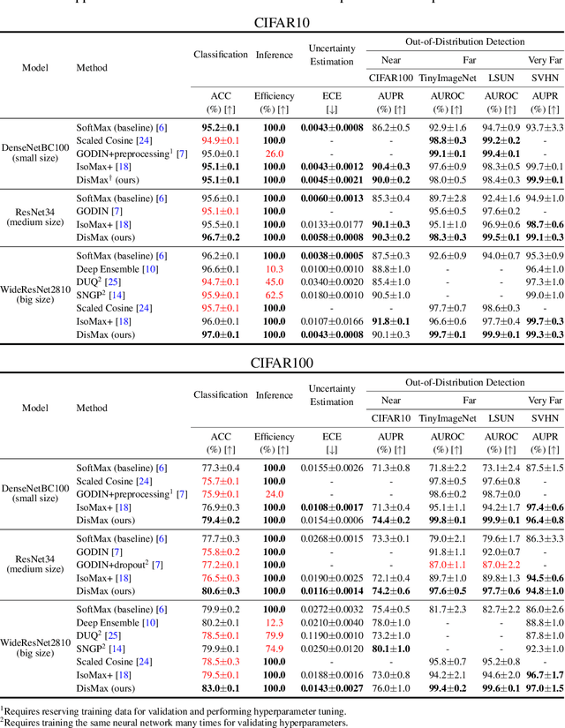Follow citation [18] for CIFAR10 ResNet34 IsoMax+
Screen dimensions: 565x728
coord(124,225)
